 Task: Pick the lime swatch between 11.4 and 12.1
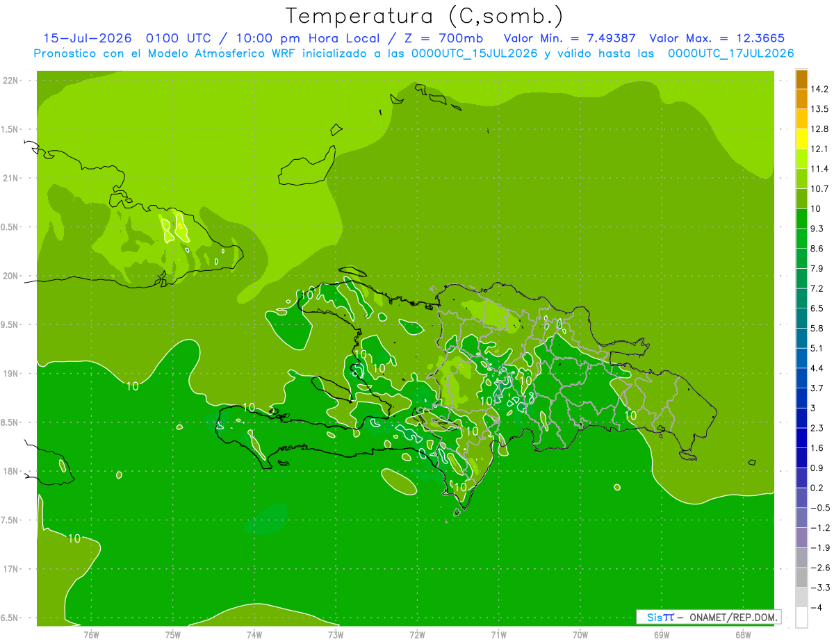pos(801,159)
